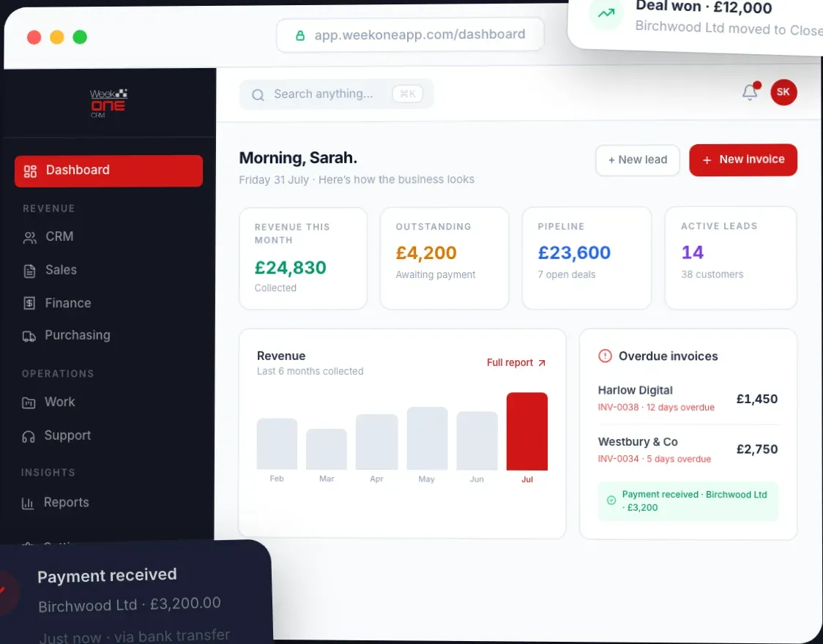Open notifications bell

click(x=750, y=92)
